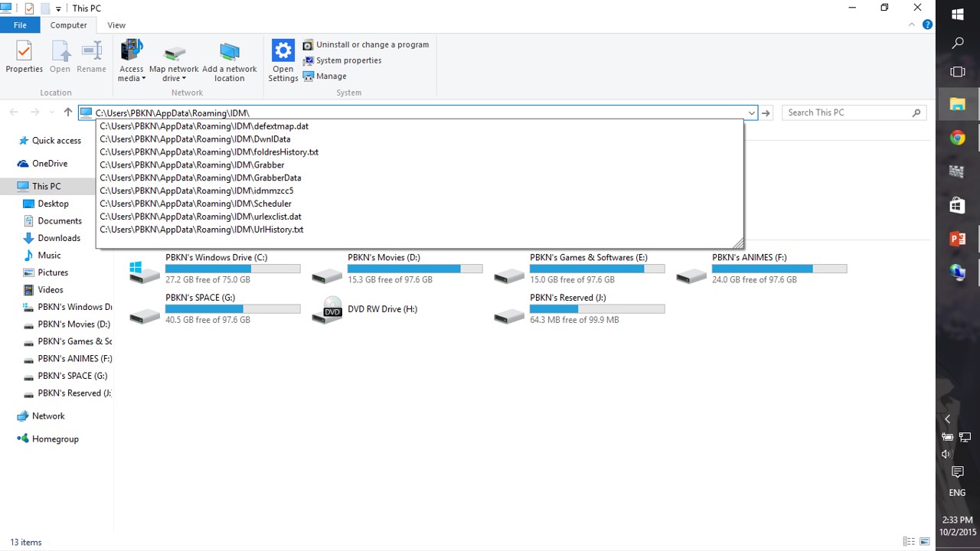The width and height of the screenshot is (980, 551).
Task: Expand address bar history dropdown arrow
Action: tap(751, 113)
